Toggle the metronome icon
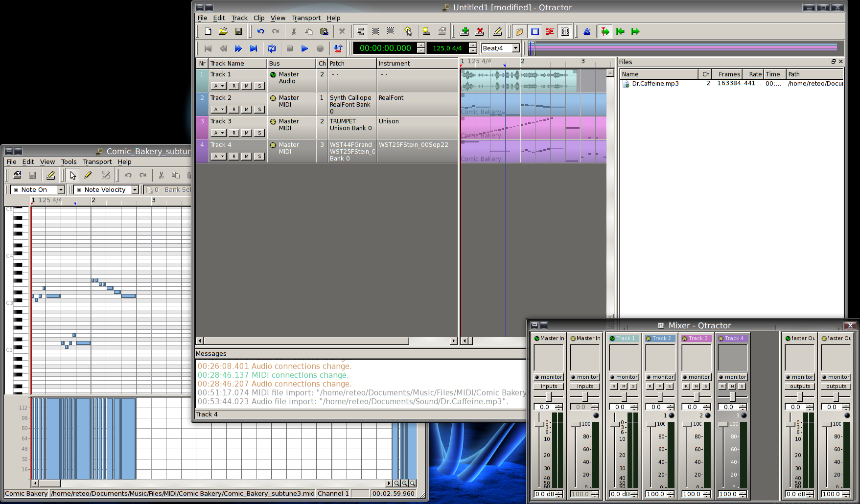The image size is (860, 504). (x=587, y=31)
